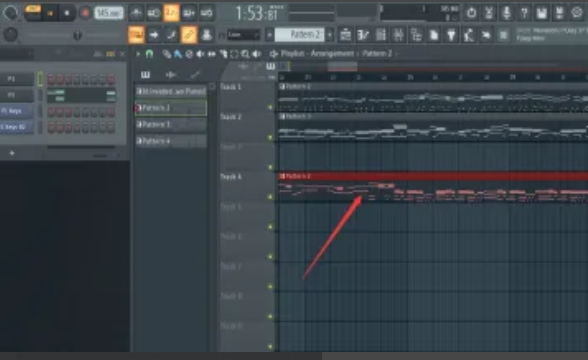Click the main volume knob at top left
The height and width of the screenshot is (360, 588).
click(10, 13)
